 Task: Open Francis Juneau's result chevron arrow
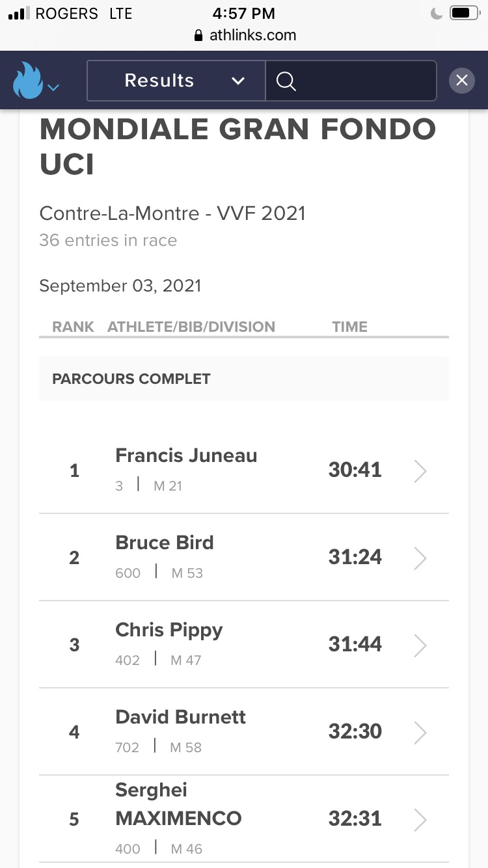[x=420, y=471]
